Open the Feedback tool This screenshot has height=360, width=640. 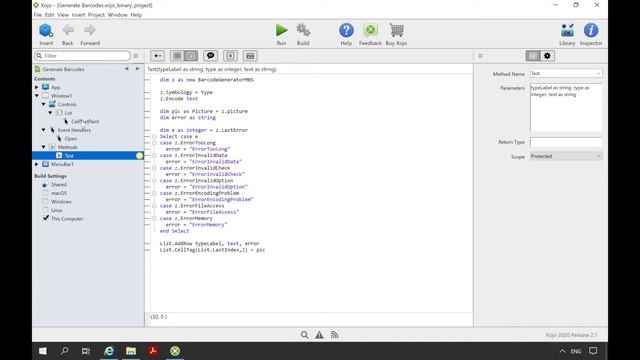click(x=370, y=30)
